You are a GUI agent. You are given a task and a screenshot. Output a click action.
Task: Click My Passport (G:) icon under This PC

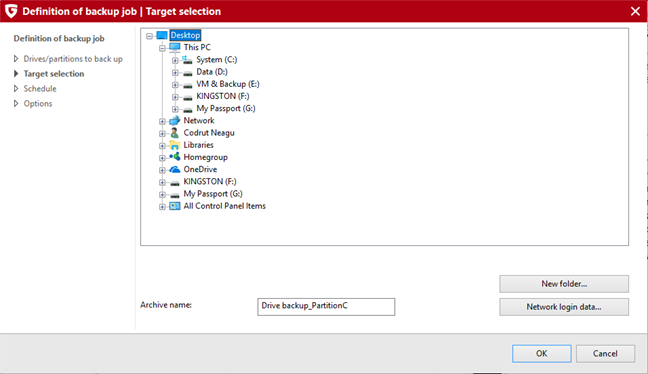pyautogui.click(x=188, y=110)
